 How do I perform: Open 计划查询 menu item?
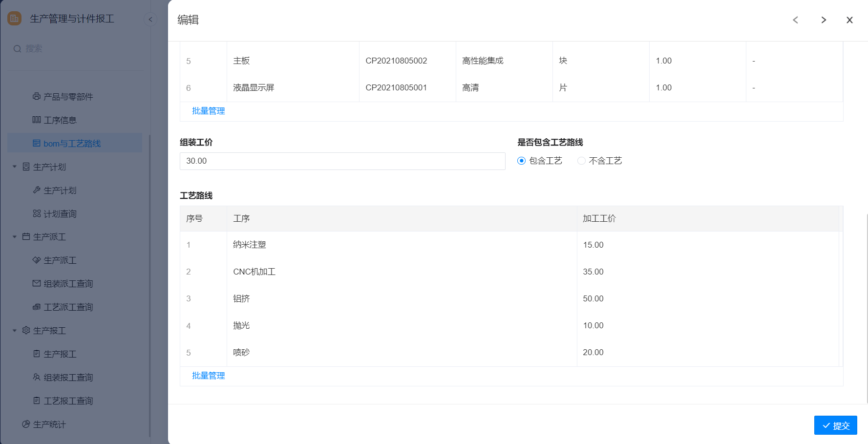tap(75, 213)
